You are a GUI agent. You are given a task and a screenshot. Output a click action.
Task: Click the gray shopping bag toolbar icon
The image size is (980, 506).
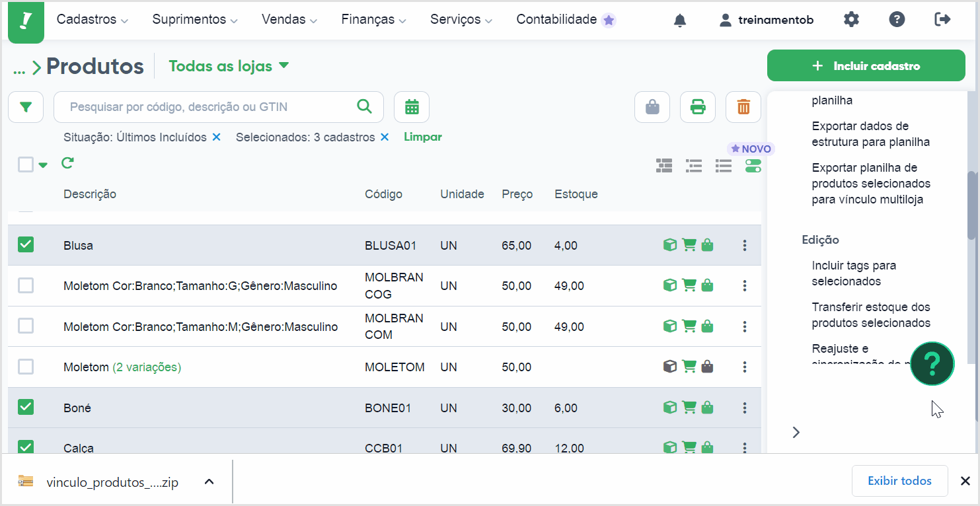pos(652,107)
